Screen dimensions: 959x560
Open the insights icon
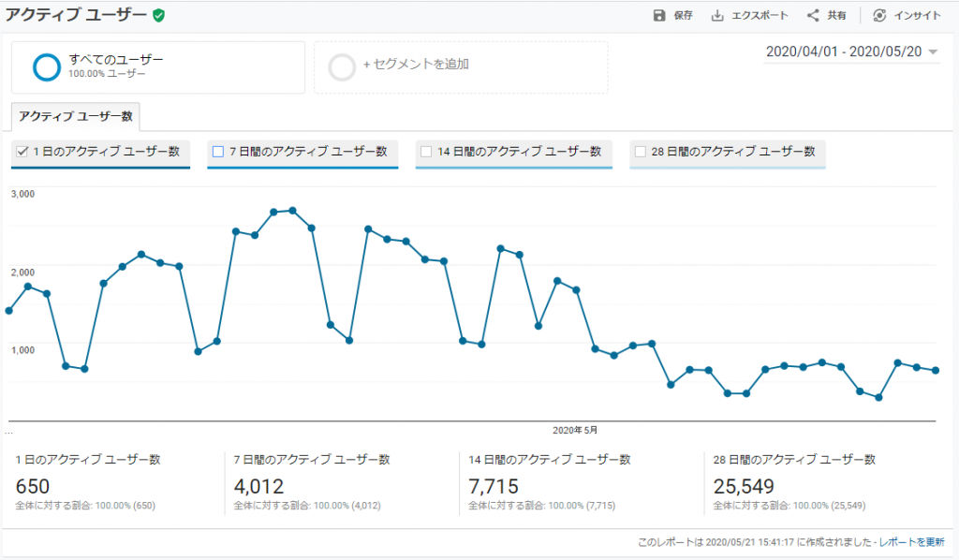click(879, 15)
